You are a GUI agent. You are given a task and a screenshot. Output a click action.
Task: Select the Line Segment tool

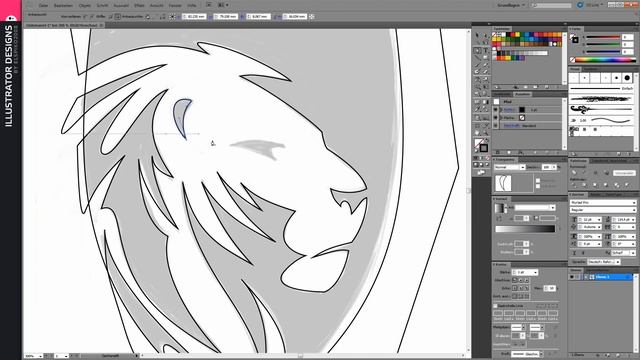[x=477, y=58]
